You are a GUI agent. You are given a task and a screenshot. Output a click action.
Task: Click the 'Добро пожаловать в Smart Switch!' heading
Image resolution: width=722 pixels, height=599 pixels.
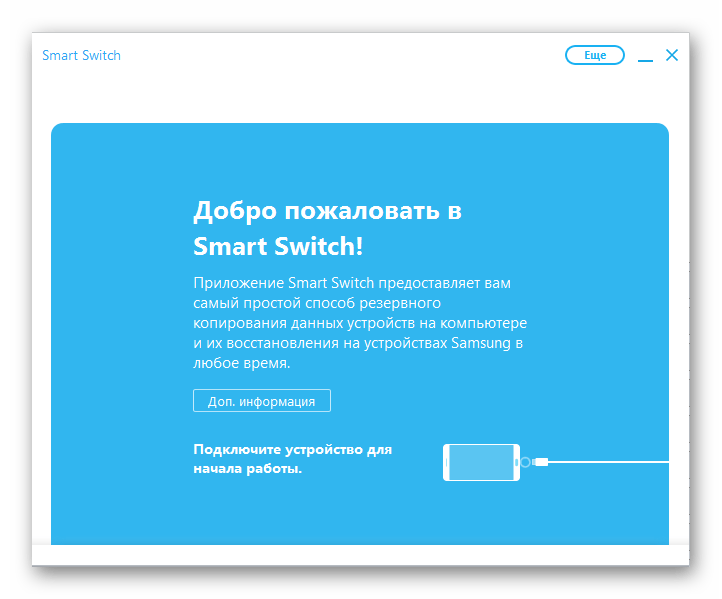click(x=327, y=228)
